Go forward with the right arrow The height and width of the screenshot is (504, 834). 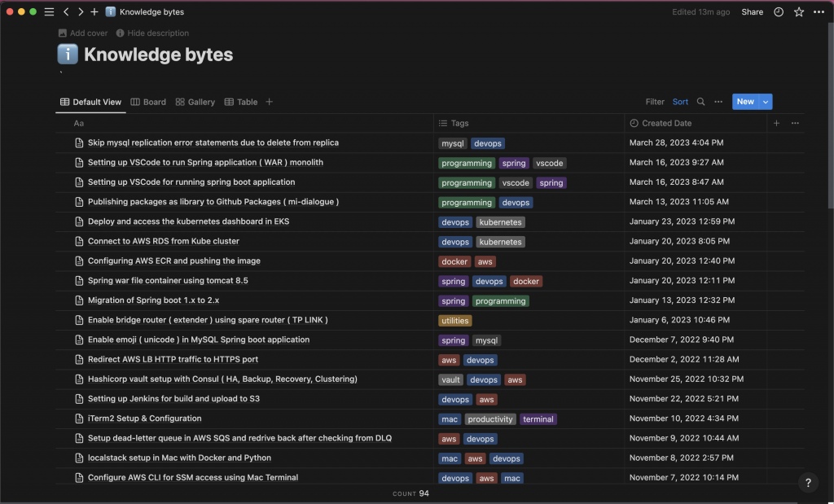click(81, 11)
